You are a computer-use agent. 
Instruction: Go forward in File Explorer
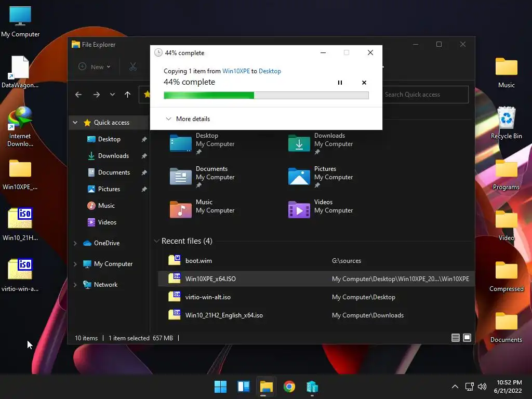pos(97,95)
